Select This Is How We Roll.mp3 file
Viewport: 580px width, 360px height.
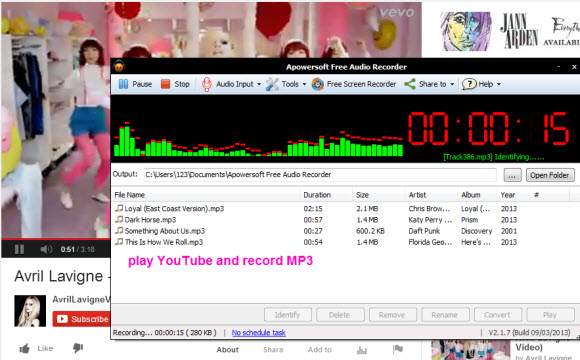(164, 242)
